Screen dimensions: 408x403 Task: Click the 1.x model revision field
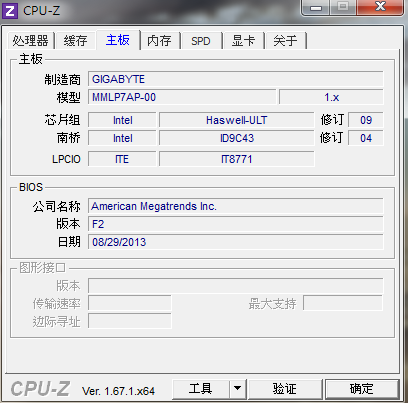tap(331, 97)
